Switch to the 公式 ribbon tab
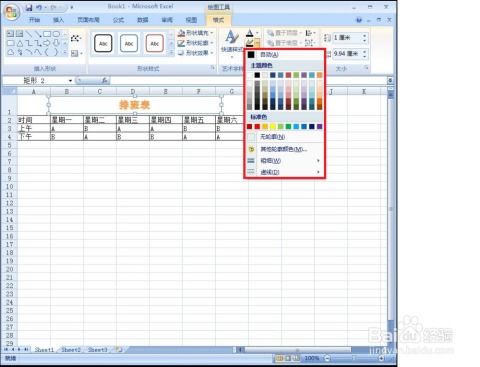The height and width of the screenshot is (367, 480). (118, 20)
